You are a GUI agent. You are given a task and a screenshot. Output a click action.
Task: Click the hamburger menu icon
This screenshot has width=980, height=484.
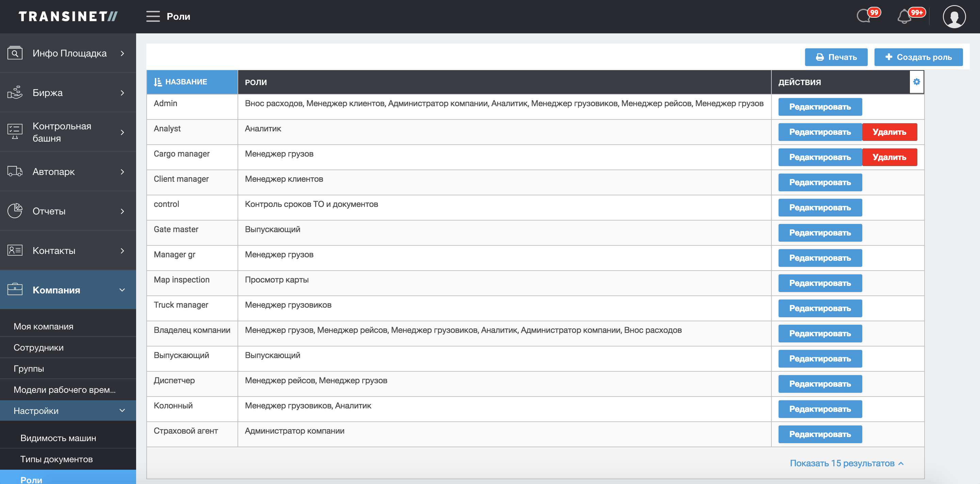click(x=152, y=16)
